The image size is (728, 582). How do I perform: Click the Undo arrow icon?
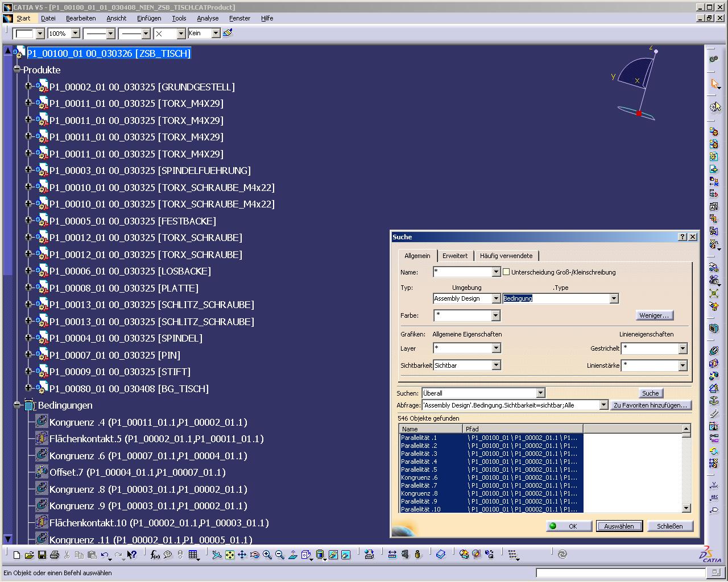point(105,555)
